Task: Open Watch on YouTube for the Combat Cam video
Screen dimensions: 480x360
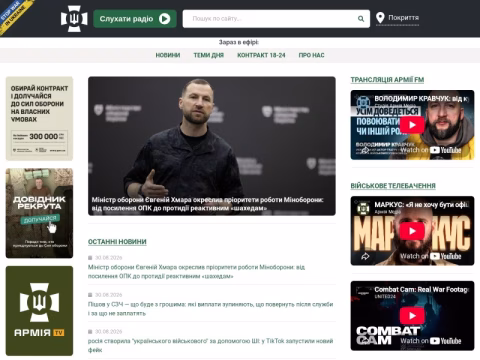Action: point(431,341)
